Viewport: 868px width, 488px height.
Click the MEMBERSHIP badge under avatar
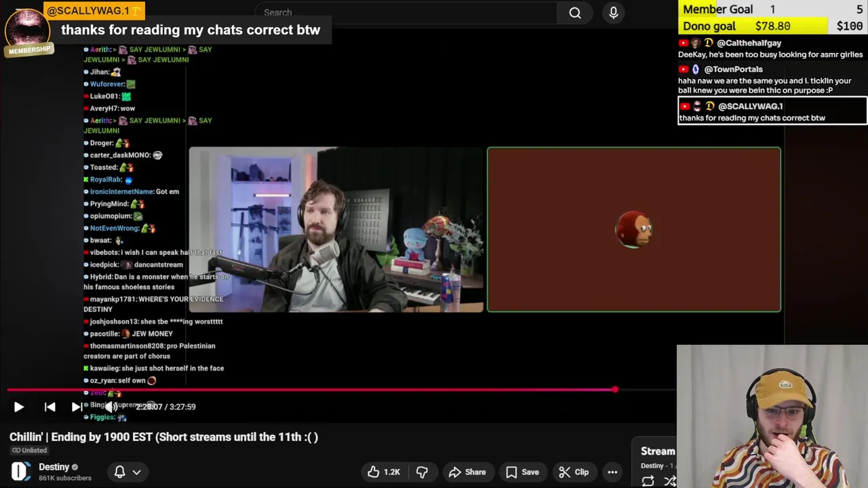point(29,50)
